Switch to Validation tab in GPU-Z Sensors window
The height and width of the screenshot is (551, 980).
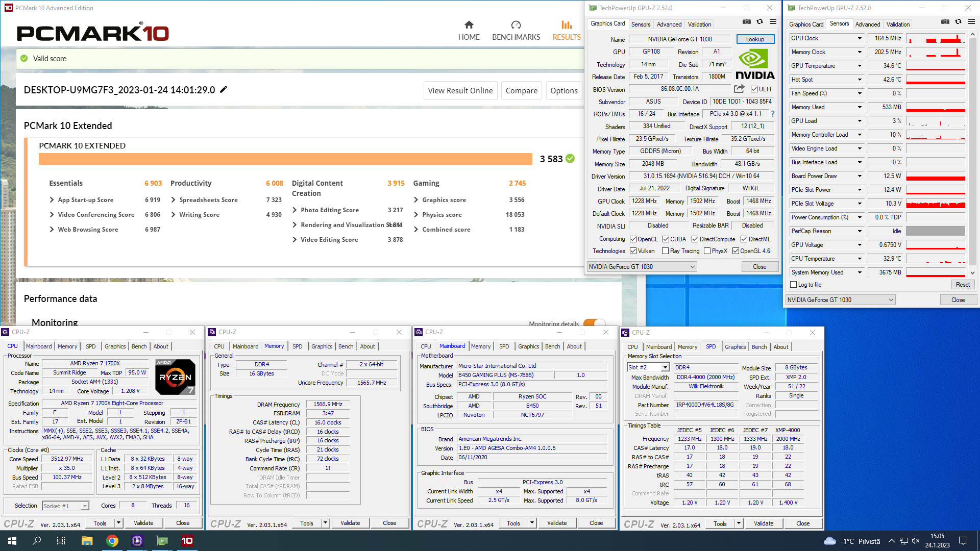point(898,24)
